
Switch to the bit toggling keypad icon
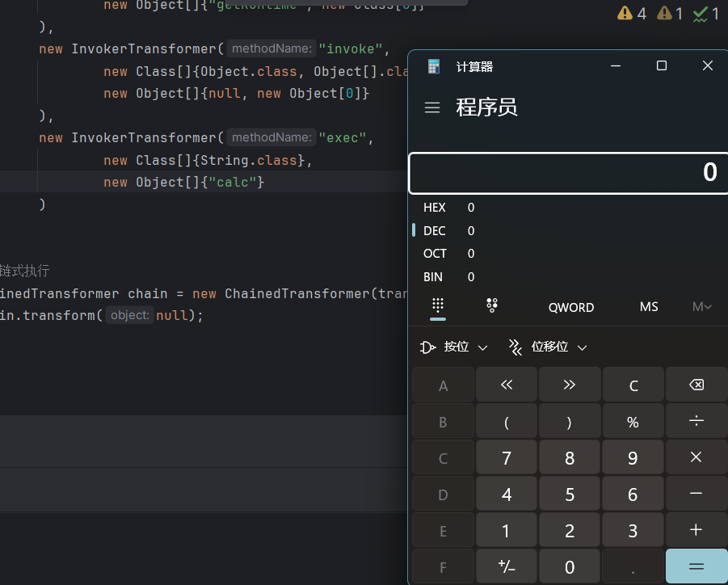point(492,305)
